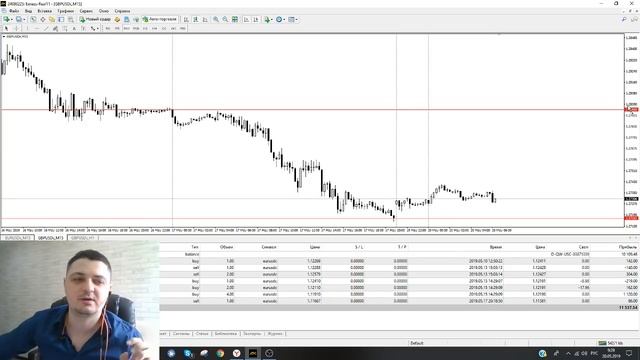This screenshot has height=360, width=640.
Task: Expand the New Chart dropdown arrow
Action: click(x=12, y=20)
